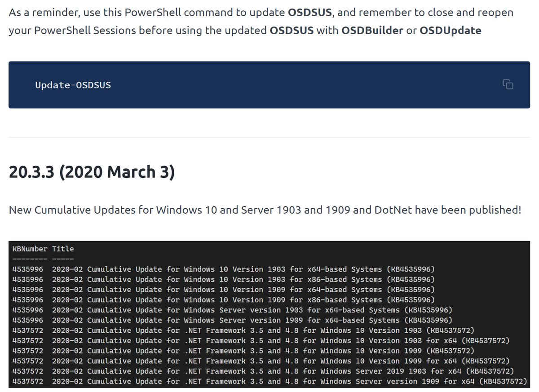539x392 pixels.
Task: Click row Windows Server version 1903 x64-based Systems
Action: click(x=233, y=310)
